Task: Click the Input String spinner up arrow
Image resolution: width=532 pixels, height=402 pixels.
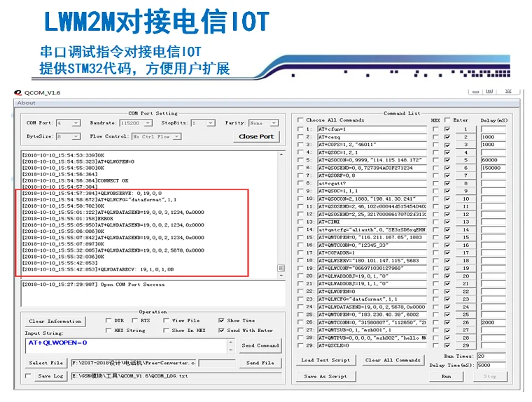Action: click(x=231, y=342)
